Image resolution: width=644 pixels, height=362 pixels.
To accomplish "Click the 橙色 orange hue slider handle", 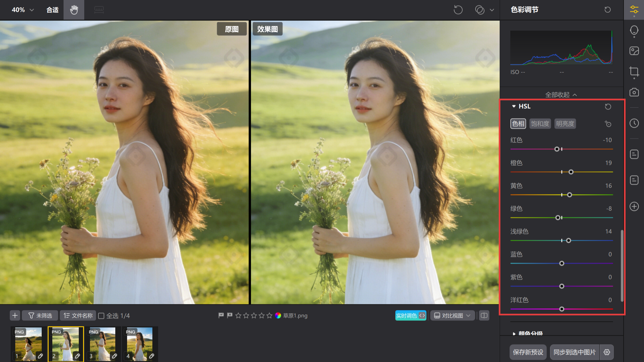I will coord(571,172).
